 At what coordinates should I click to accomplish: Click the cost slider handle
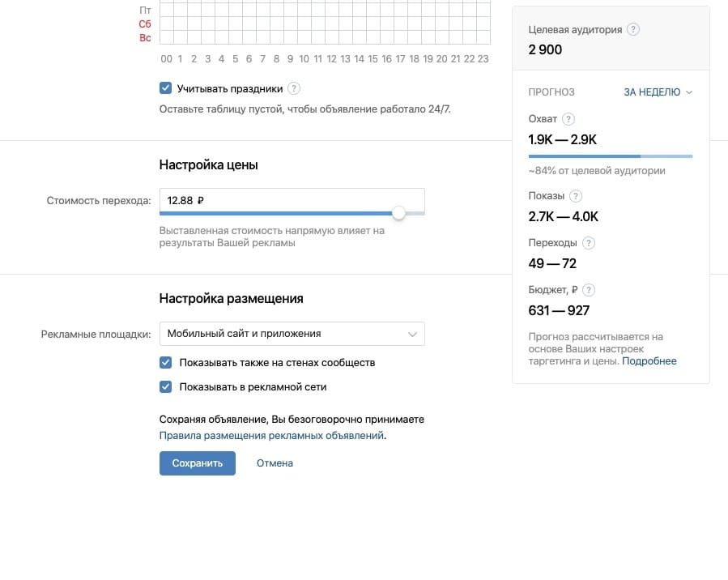click(x=398, y=213)
